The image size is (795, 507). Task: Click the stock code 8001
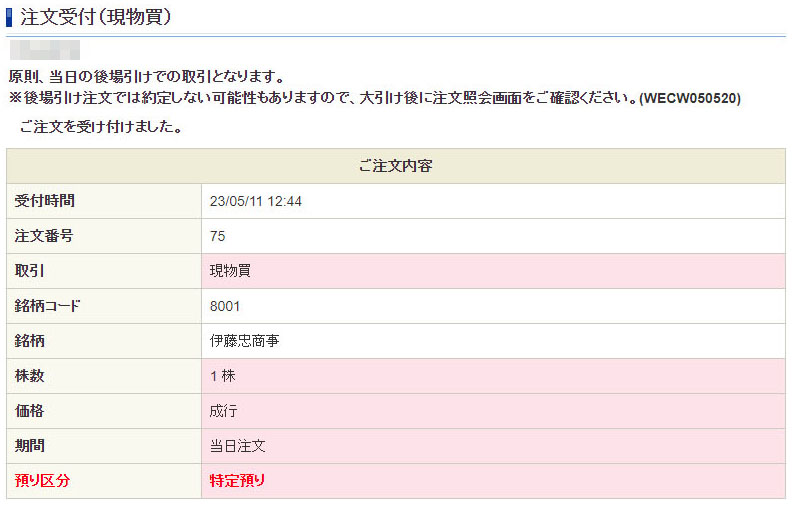pos(225,306)
